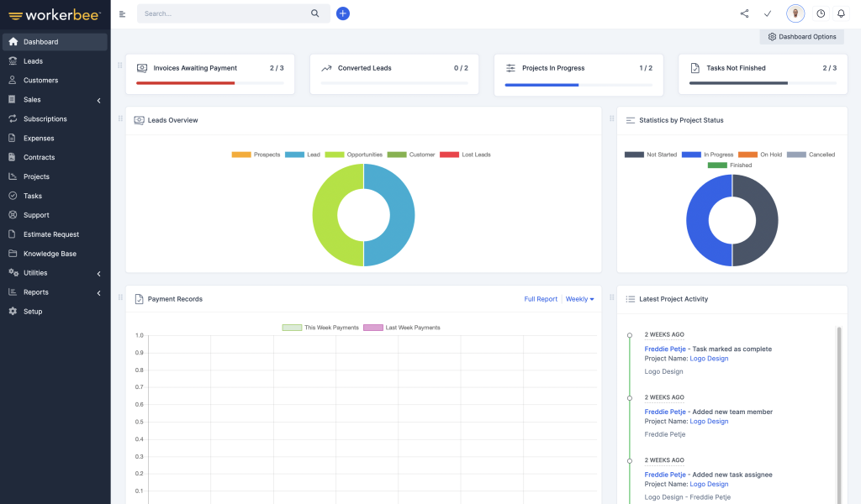Select the Tasks sidebar icon
861x504 pixels.
point(13,196)
